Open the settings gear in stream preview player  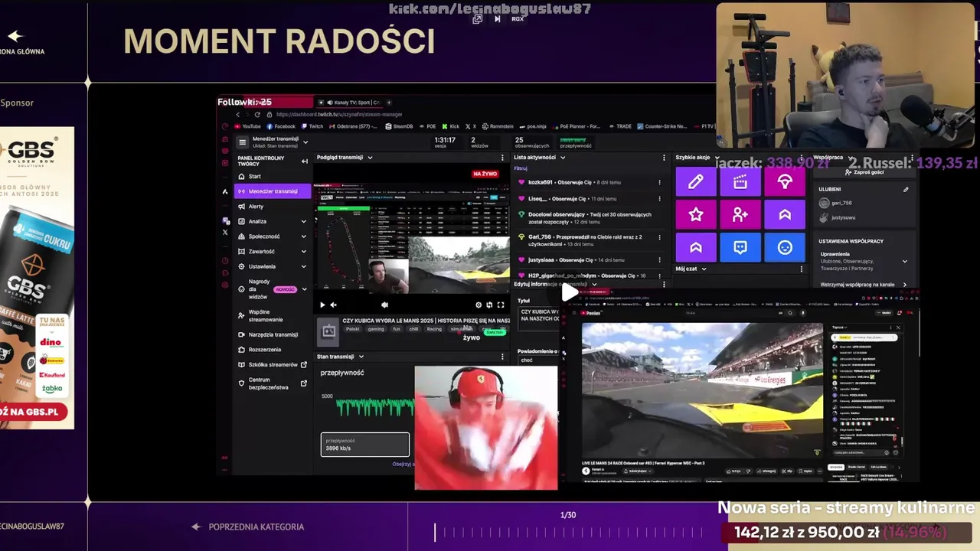pyautogui.click(x=479, y=305)
